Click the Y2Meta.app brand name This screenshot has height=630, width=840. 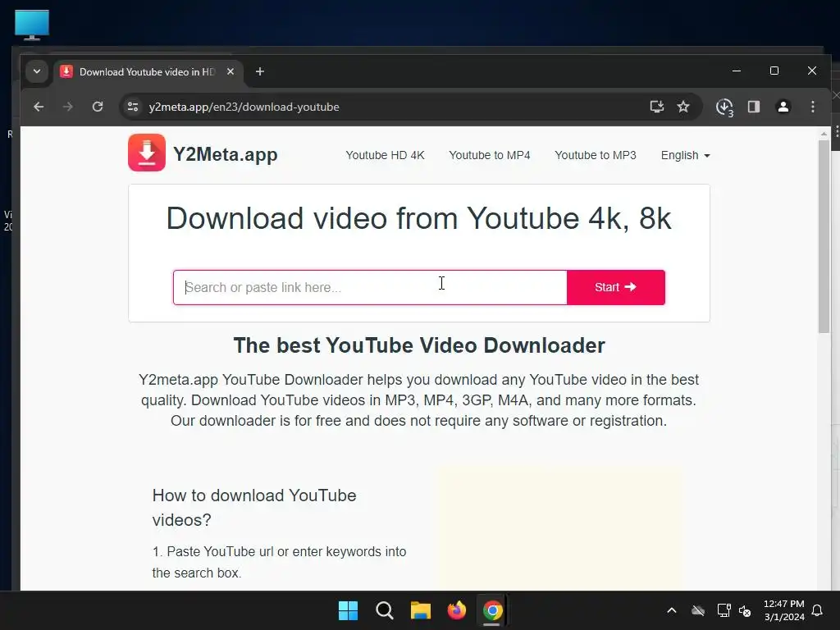226,154
